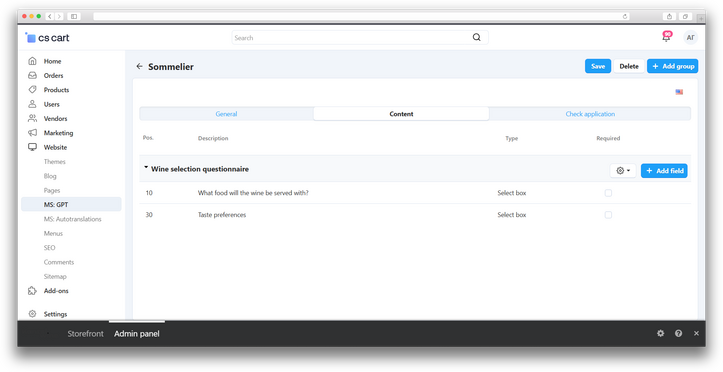The image size is (723, 372).
Task: Collapse the Wine selection questionnaire group
Action: pyautogui.click(x=146, y=168)
